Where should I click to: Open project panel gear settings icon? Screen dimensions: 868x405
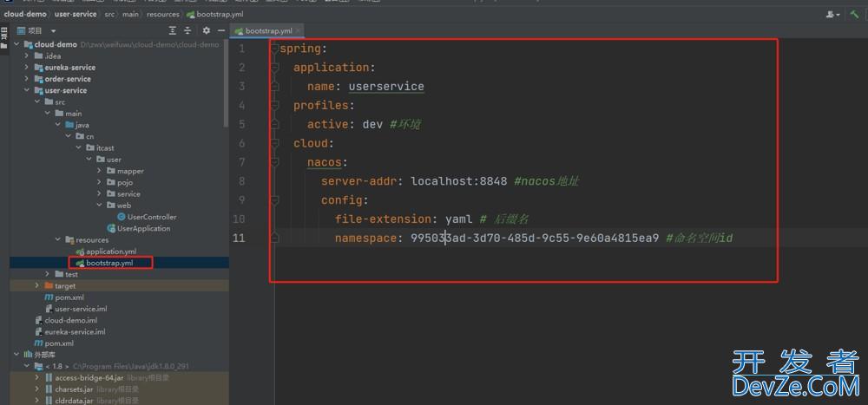[206, 30]
